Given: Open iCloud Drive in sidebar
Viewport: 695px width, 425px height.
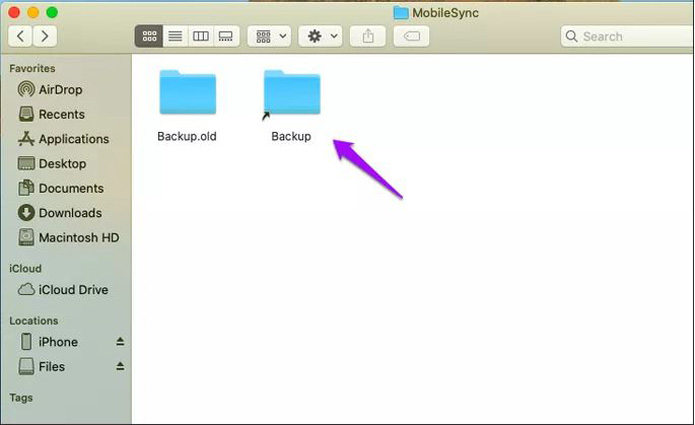Looking at the screenshot, I should click(73, 290).
